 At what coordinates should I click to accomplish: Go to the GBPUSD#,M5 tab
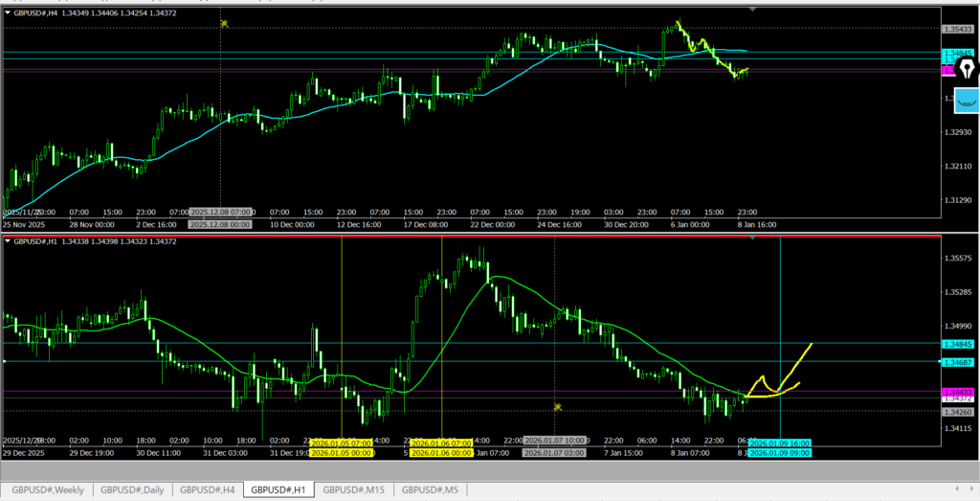coord(430,490)
